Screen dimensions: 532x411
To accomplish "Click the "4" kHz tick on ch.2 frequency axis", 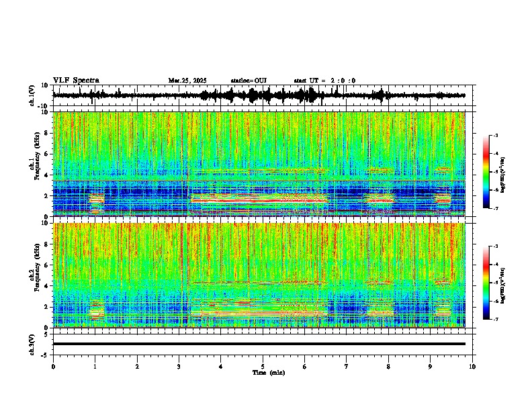I will pos(47,286).
